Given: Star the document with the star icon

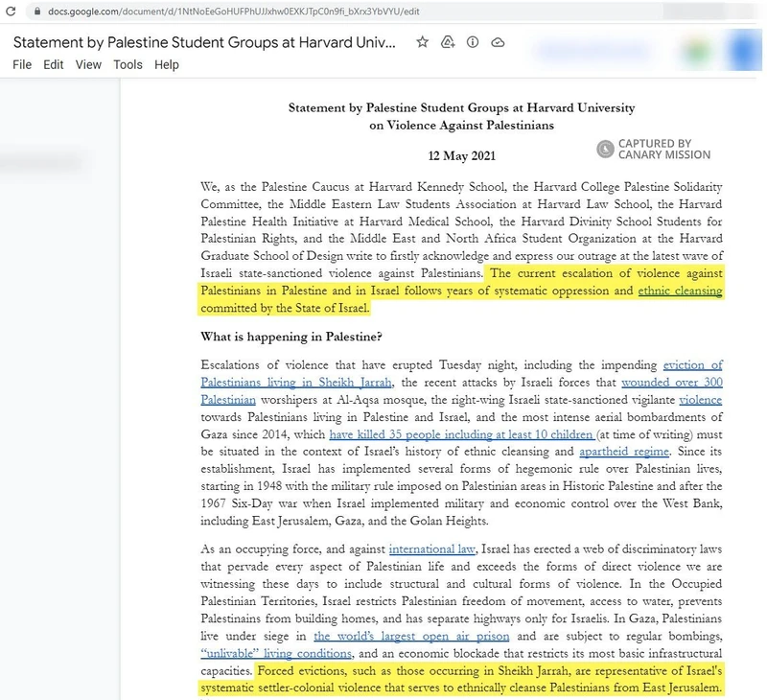Looking at the screenshot, I should [423, 43].
